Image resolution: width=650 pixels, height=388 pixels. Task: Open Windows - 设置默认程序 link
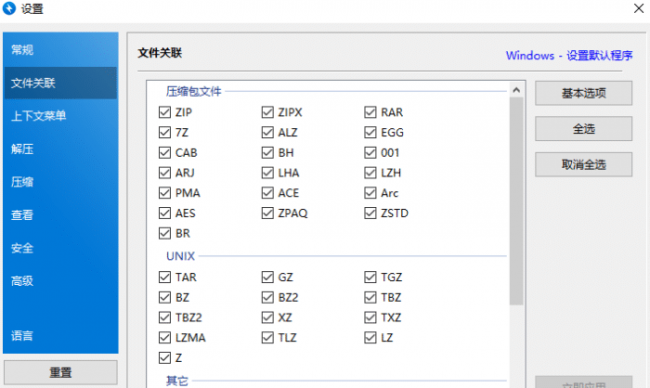point(569,55)
